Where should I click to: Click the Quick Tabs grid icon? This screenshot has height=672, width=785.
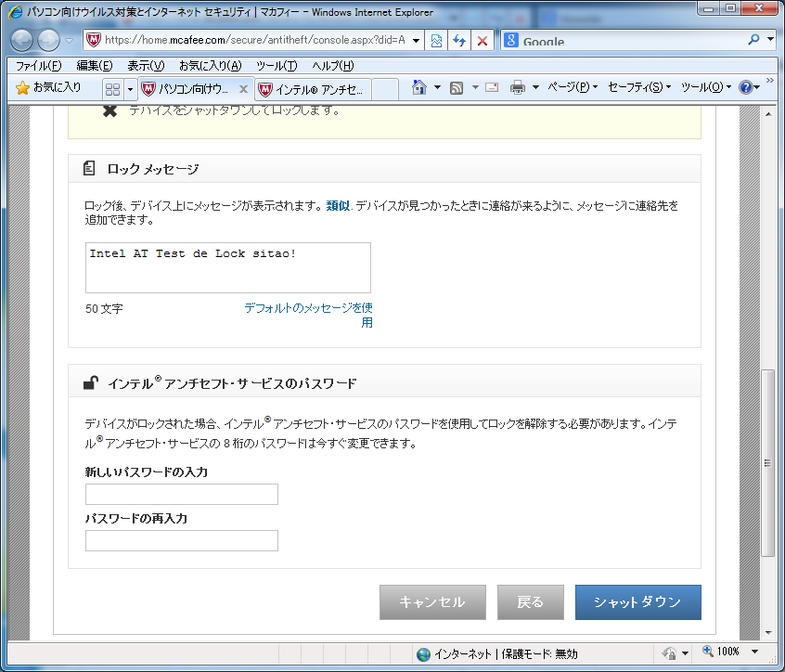tap(112, 89)
